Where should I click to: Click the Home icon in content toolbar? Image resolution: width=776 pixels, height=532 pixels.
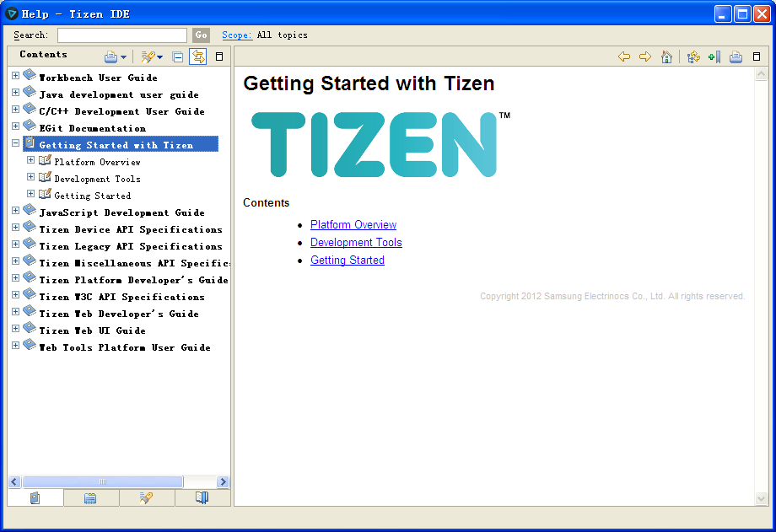tap(666, 57)
